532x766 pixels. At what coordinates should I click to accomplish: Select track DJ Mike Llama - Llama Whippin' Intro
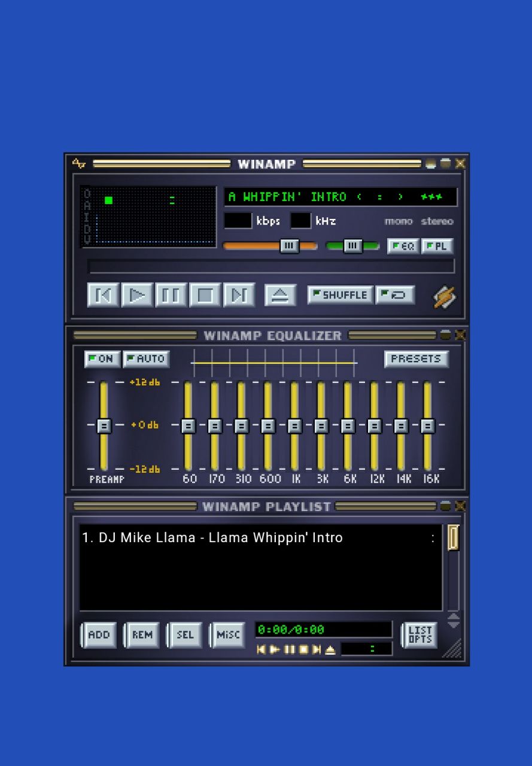tap(260, 537)
